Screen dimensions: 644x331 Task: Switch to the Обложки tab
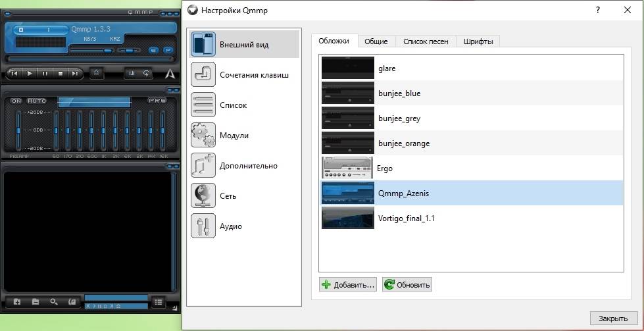click(x=334, y=41)
